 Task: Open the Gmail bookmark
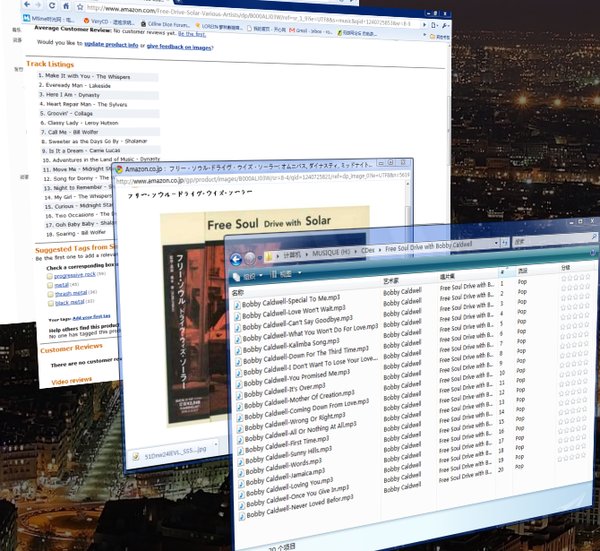pos(311,31)
